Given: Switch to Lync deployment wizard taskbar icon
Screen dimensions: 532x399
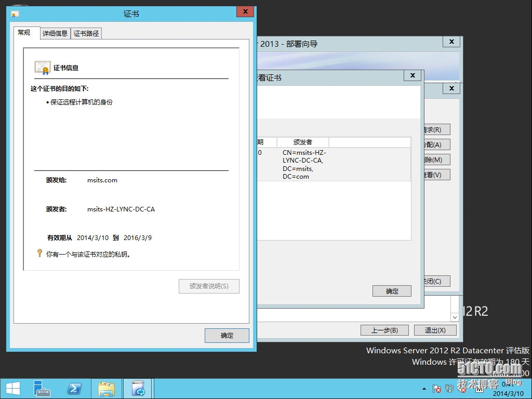Looking at the screenshot, I should [138, 389].
